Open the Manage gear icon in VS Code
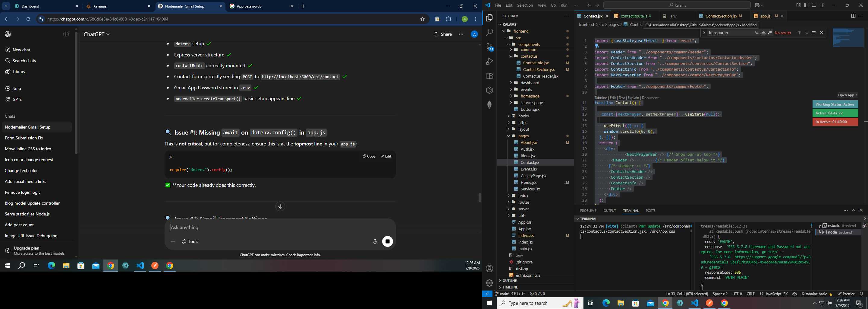The height and width of the screenshot is (309, 868). pos(489,283)
